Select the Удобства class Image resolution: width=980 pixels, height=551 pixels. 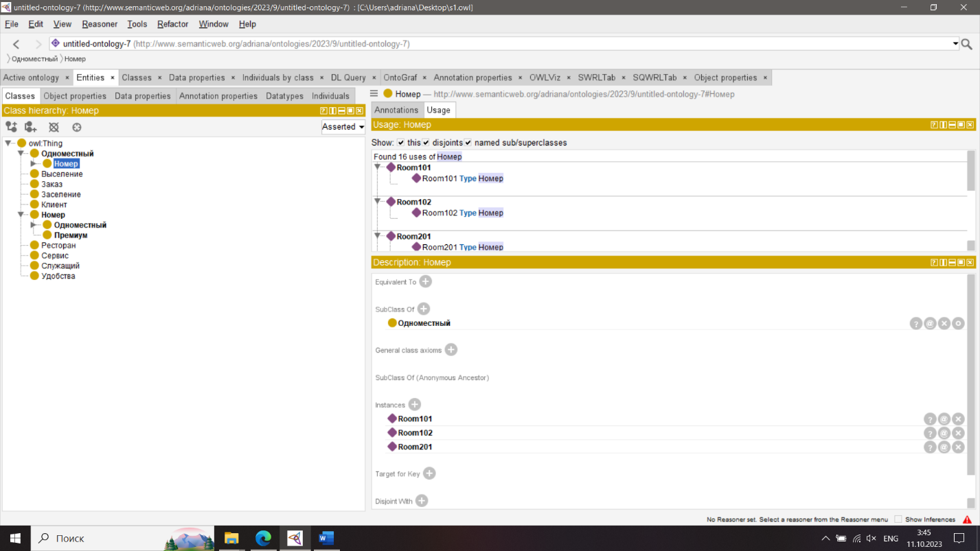tap(58, 276)
